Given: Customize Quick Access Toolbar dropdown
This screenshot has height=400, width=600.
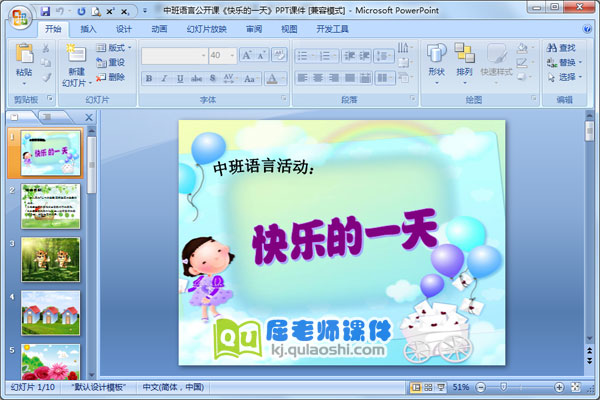Looking at the screenshot, I should [x=145, y=11].
